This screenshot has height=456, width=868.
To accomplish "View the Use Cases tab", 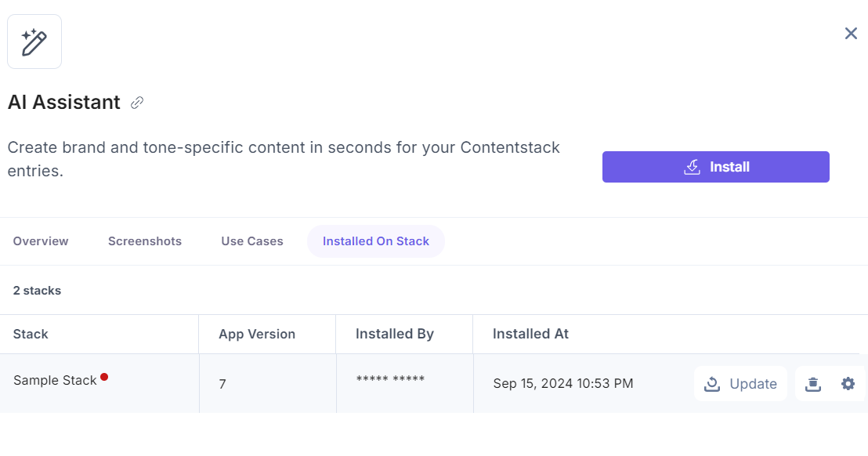I will [251, 241].
